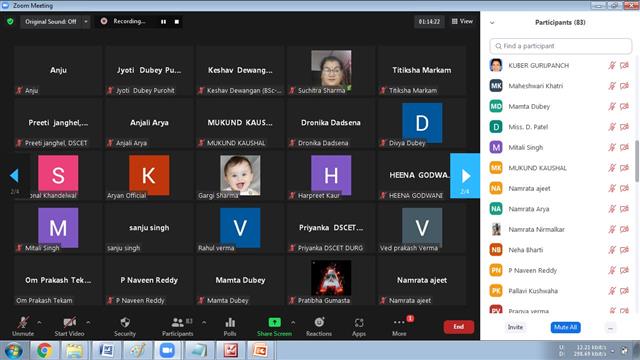Viewport: 640px width, 360px height.
Task: Select Gargi Sharma baby photo tile
Action: pos(240,176)
